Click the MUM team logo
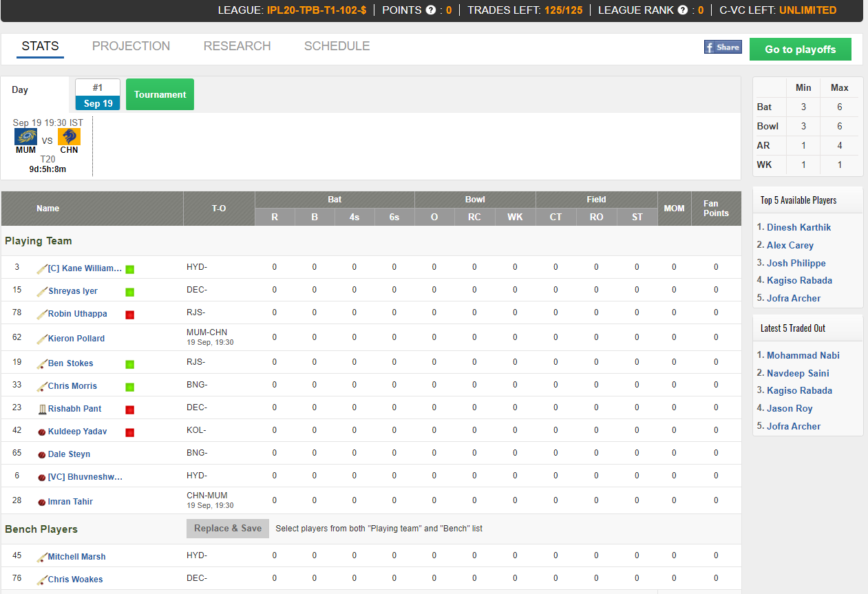This screenshot has height=594, width=868. click(26, 136)
